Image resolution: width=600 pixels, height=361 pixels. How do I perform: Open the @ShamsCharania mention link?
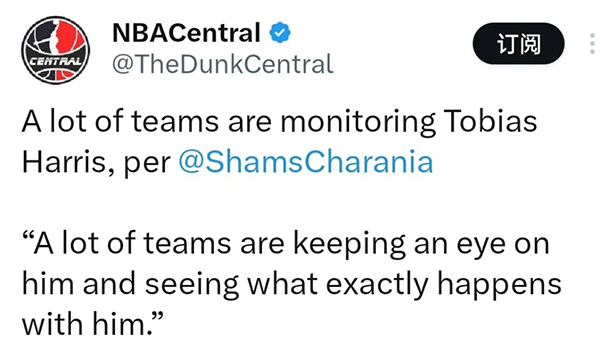[x=306, y=162]
